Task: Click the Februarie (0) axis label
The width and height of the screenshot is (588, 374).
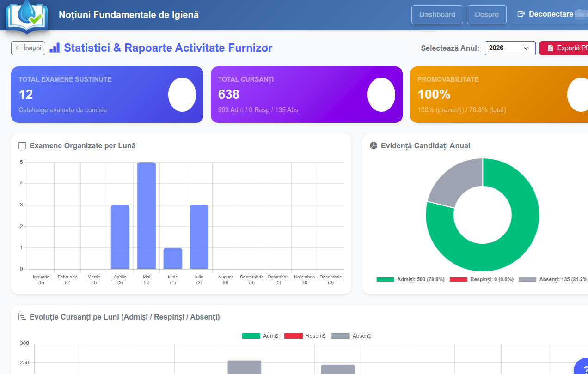Action: (x=67, y=280)
